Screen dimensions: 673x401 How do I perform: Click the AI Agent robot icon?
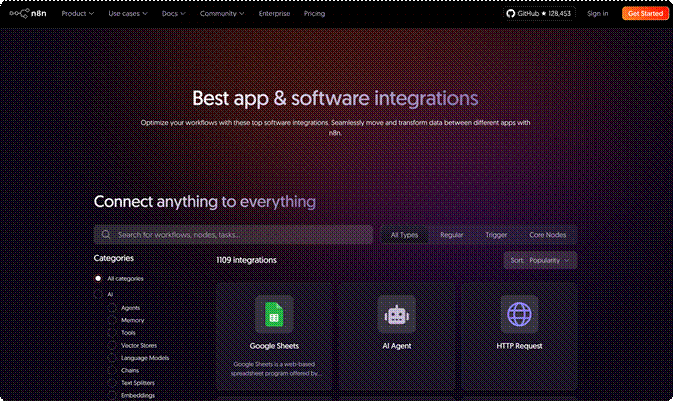point(397,315)
